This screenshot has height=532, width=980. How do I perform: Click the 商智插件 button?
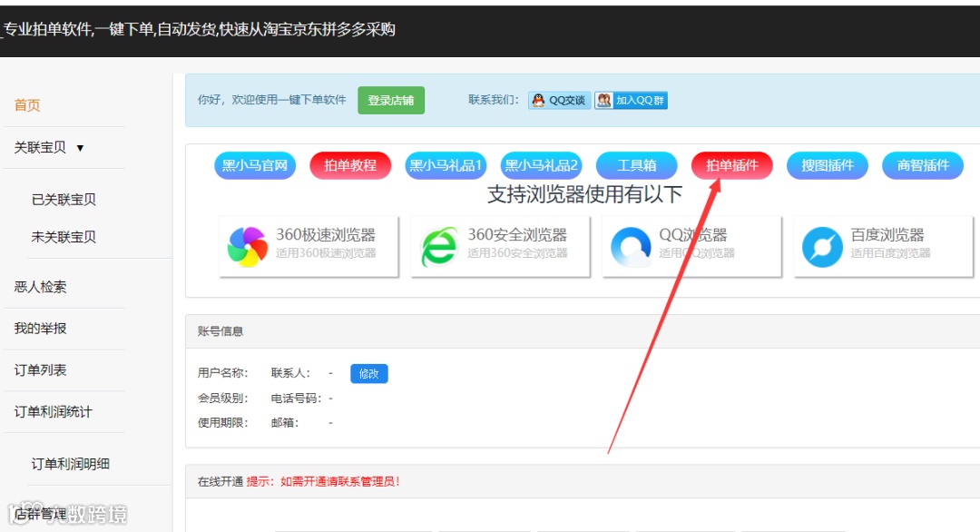923,165
